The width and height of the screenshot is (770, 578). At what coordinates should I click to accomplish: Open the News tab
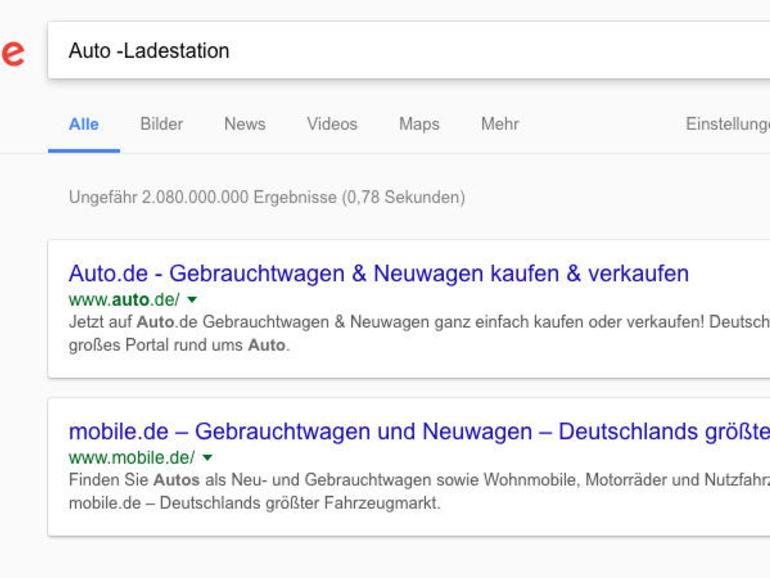click(245, 124)
